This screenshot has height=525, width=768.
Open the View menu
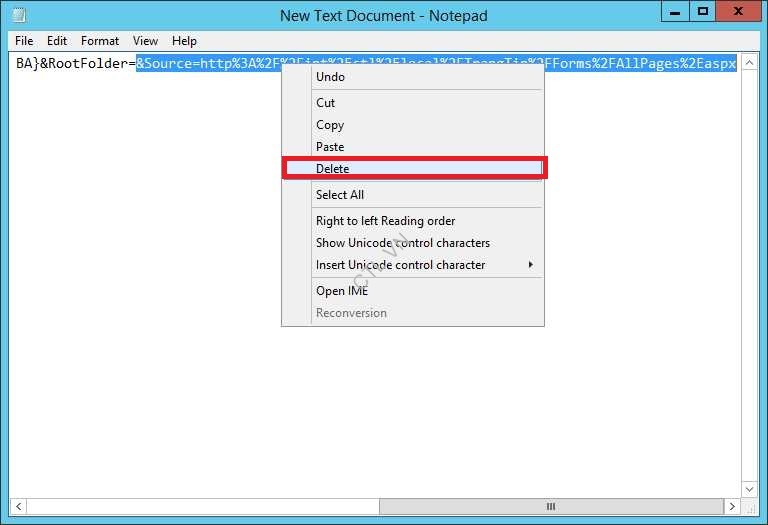pos(146,41)
